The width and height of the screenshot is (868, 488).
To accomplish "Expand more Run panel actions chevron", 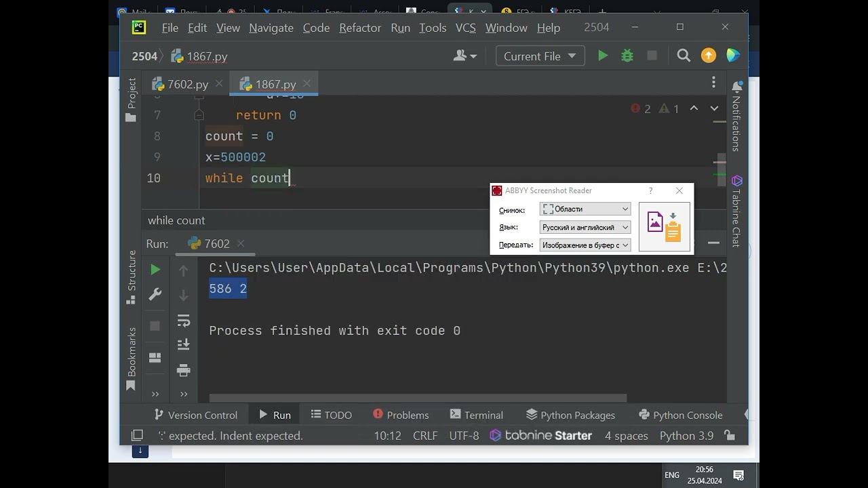I will click(155, 394).
